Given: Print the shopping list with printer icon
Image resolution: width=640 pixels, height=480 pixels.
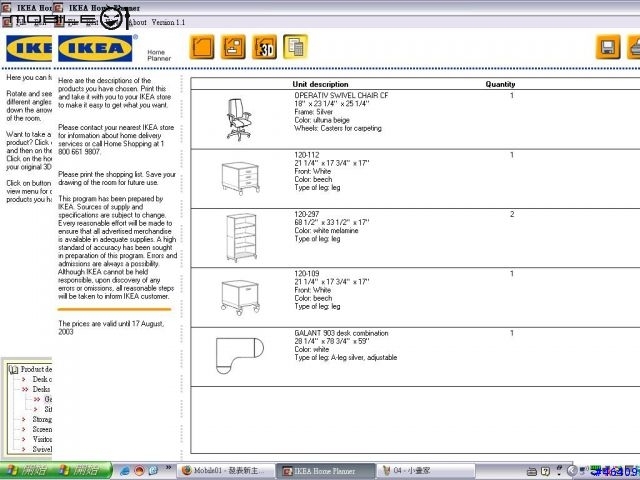Looking at the screenshot, I should (x=634, y=47).
